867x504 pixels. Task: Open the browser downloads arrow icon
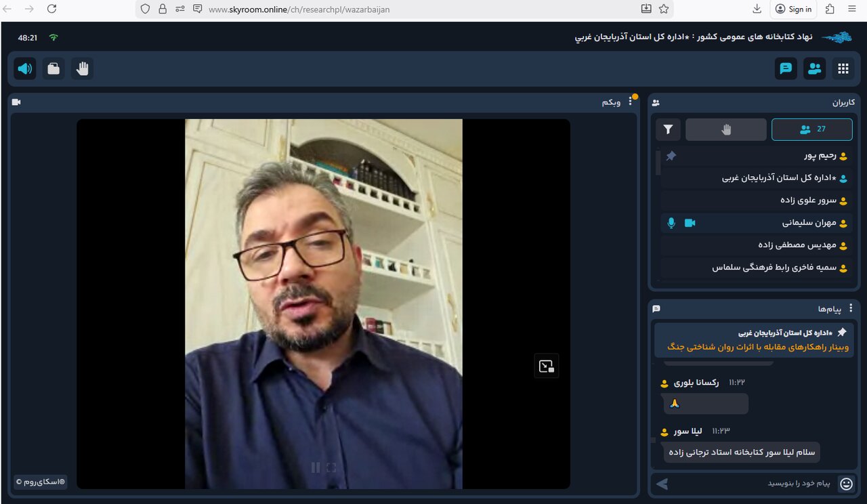(757, 9)
